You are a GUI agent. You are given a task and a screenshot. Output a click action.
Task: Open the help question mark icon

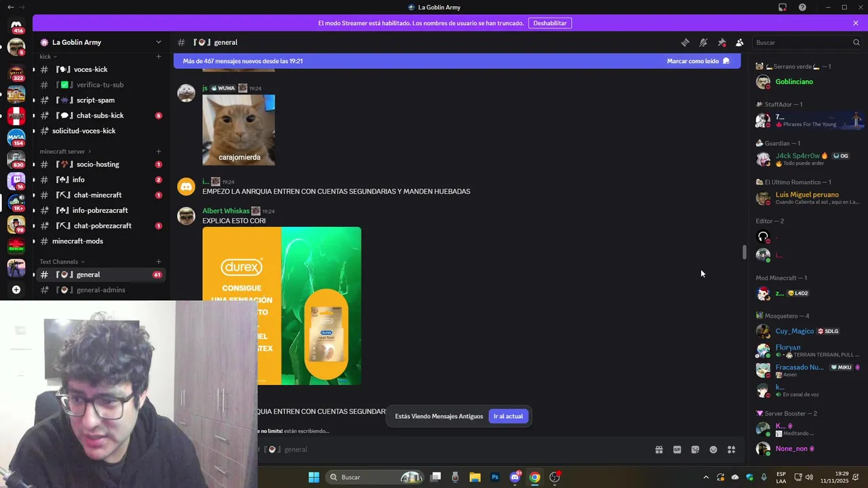click(802, 7)
